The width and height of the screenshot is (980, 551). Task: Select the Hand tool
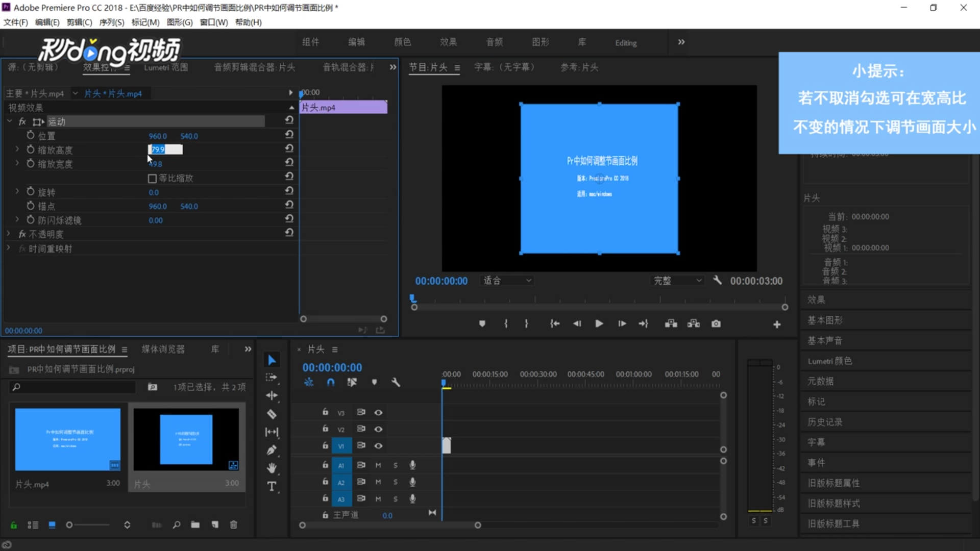click(272, 468)
